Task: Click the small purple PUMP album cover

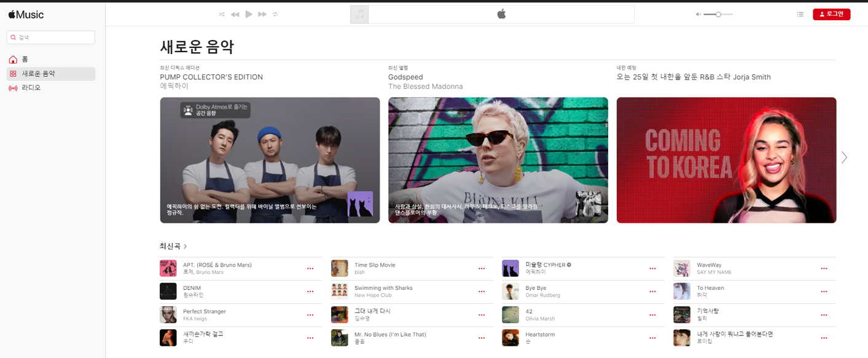Action: 360,204
